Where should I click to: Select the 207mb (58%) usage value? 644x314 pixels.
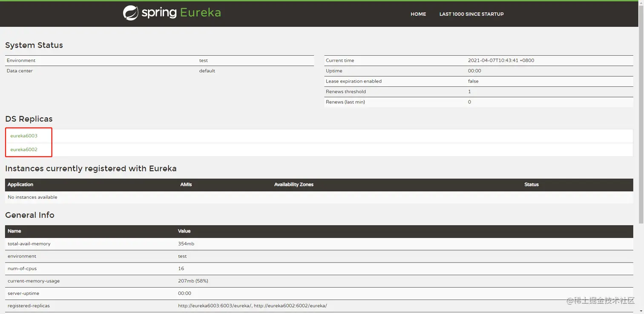193,281
